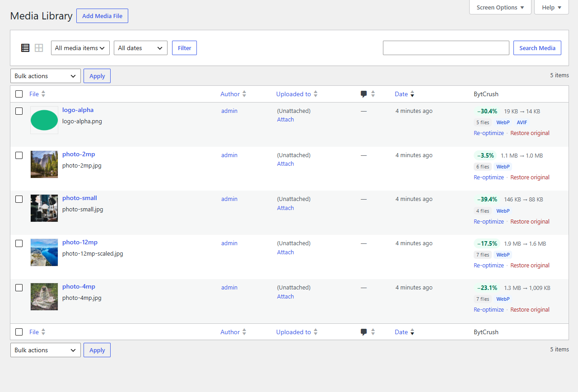Open the photo-small thumbnail image

point(44,208)
